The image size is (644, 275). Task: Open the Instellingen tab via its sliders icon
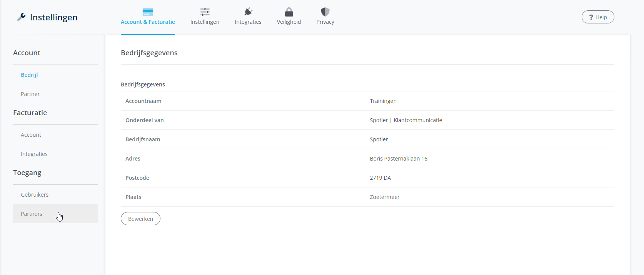[205, 12]
